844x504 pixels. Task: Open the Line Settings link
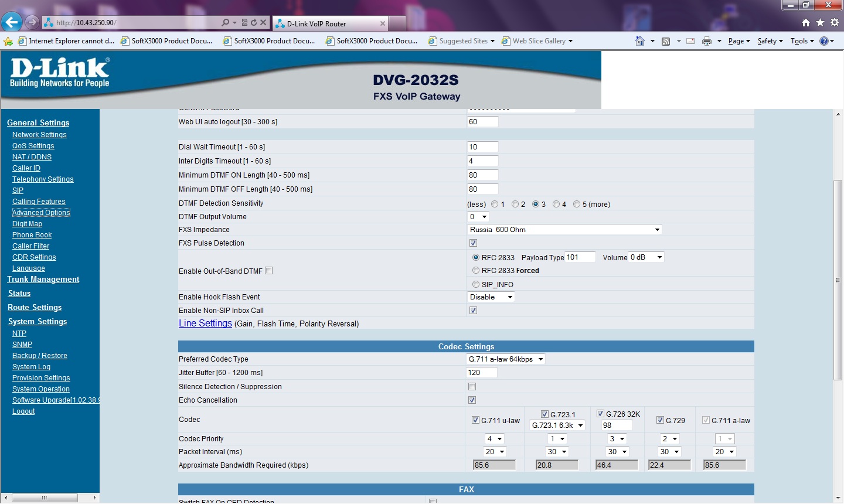click(x=205, y=323)
